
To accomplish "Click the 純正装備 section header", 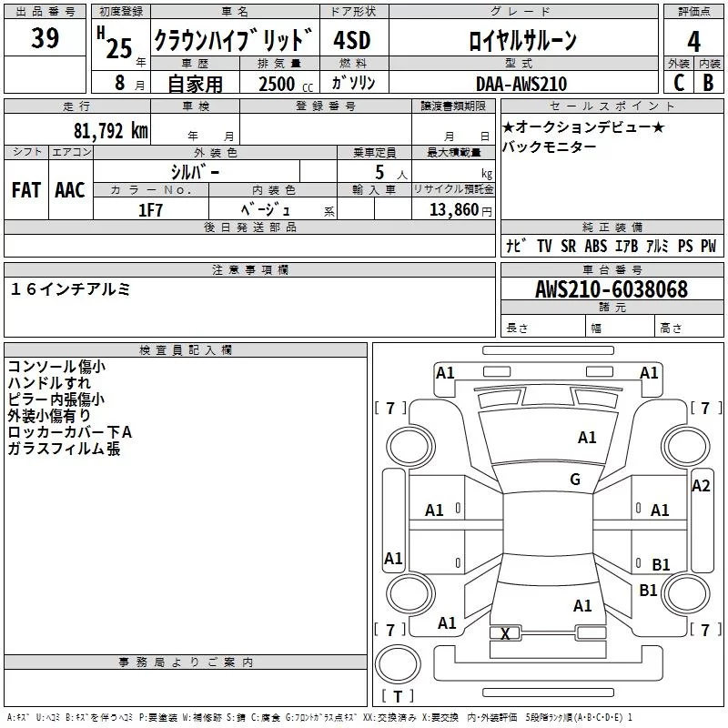I will [612, 227].
